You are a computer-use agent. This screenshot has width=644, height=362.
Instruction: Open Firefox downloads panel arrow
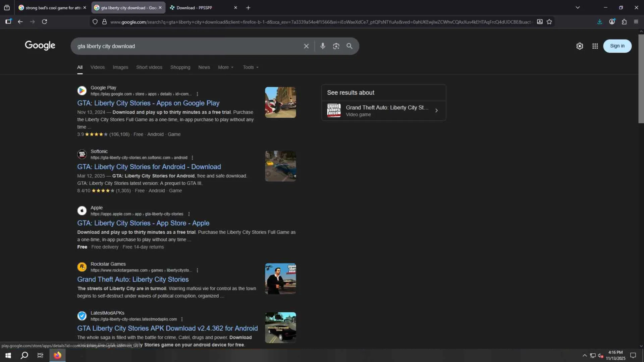(600, 22)
